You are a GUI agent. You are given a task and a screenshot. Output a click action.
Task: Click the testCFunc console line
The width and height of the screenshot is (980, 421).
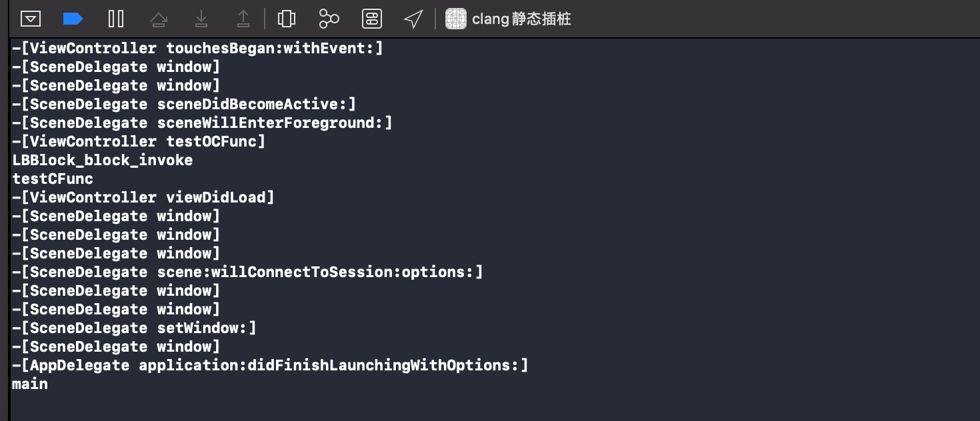coord(53,179)
